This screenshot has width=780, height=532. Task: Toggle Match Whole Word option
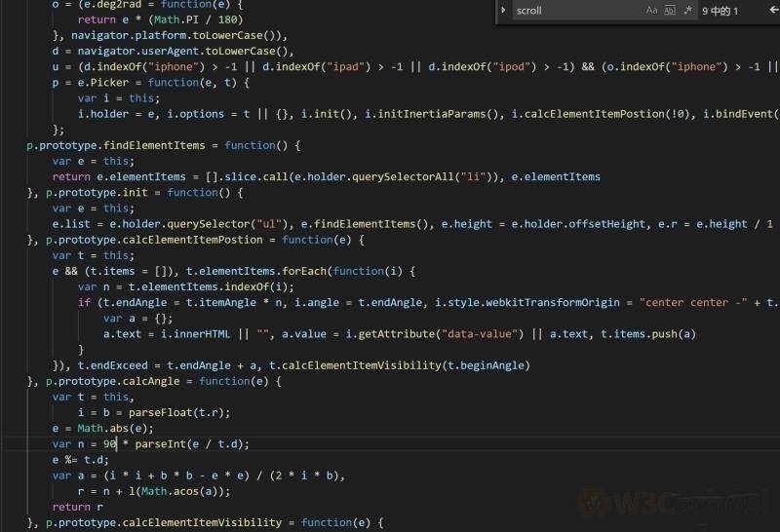tap(670, 11)
